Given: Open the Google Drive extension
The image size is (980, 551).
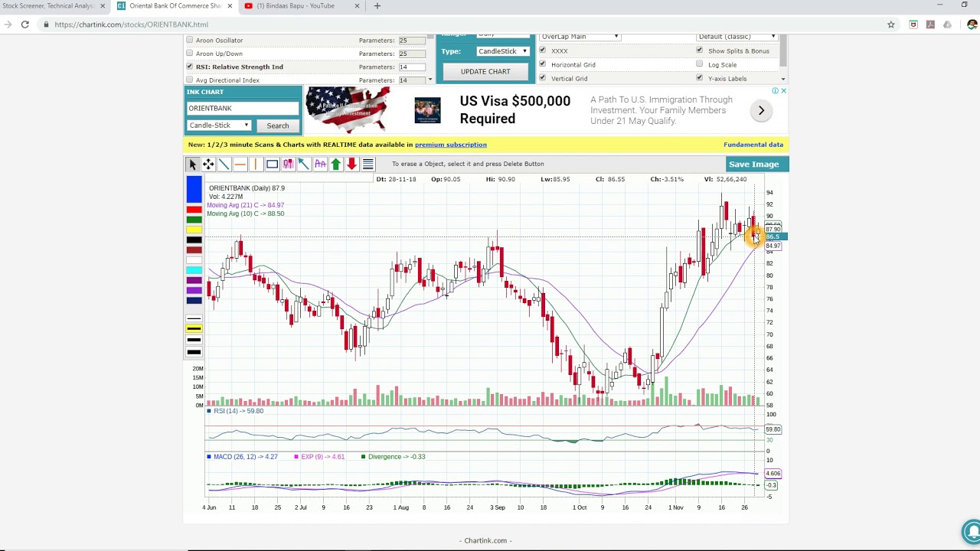Looking at the screenshot, I should (948, 24).
